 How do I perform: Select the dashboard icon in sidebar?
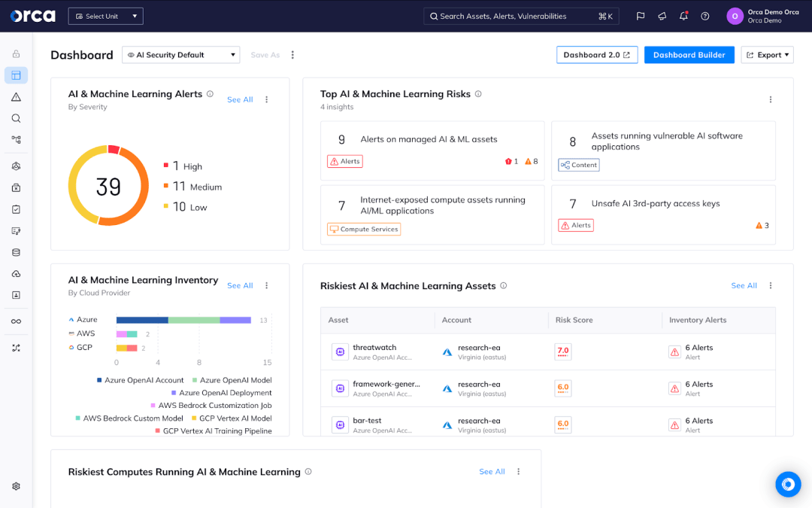[x=16, y=75]
